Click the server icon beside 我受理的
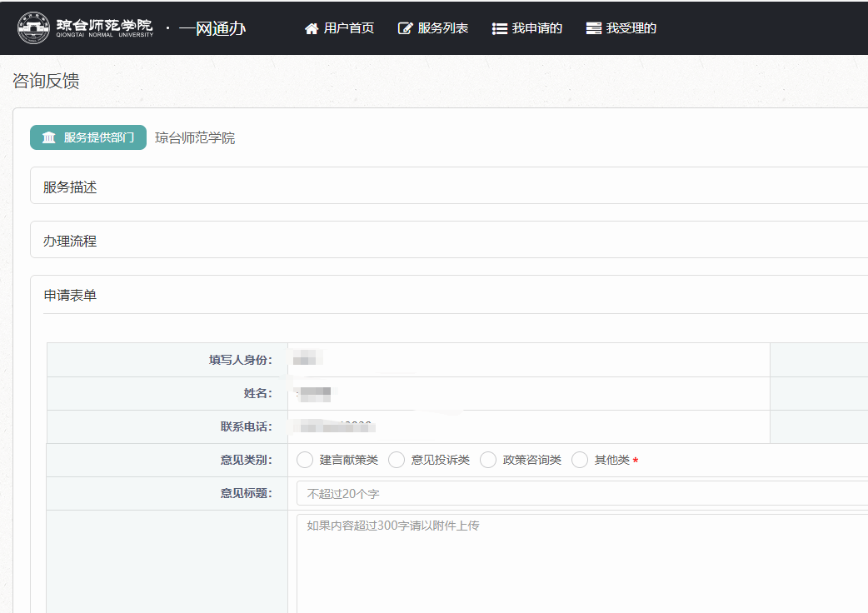The height and width of the screenshot is (613, 868). [x=594, y=28]
